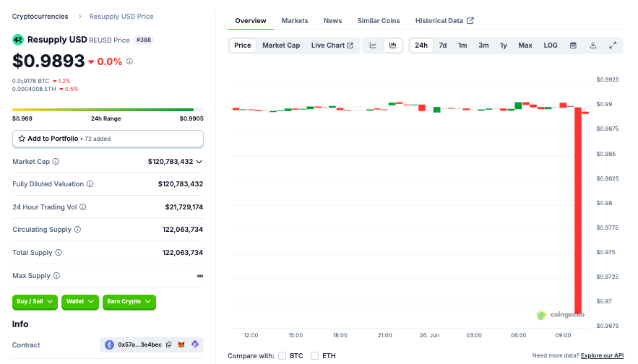Expand chart to fullscreen
This screenshot has width=638, height=364.
click(x=613, y=45)
